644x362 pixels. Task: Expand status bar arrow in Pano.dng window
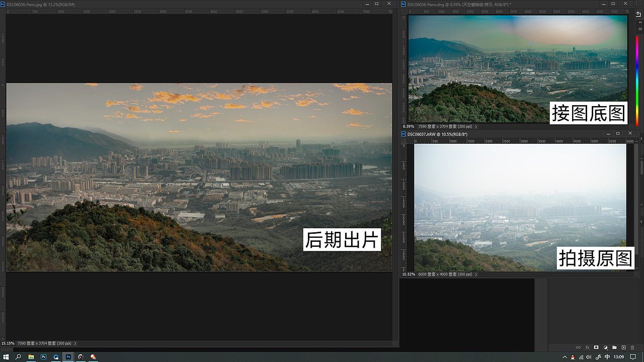[476, 126]
